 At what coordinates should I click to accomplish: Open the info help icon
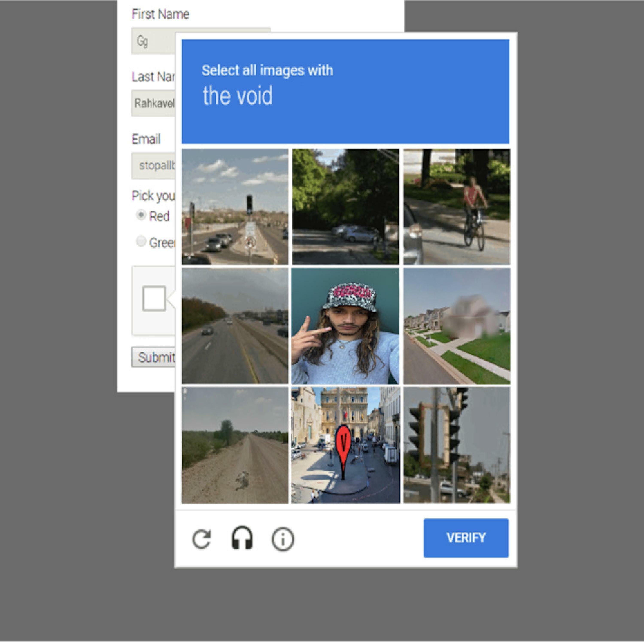tap(283, 539)
